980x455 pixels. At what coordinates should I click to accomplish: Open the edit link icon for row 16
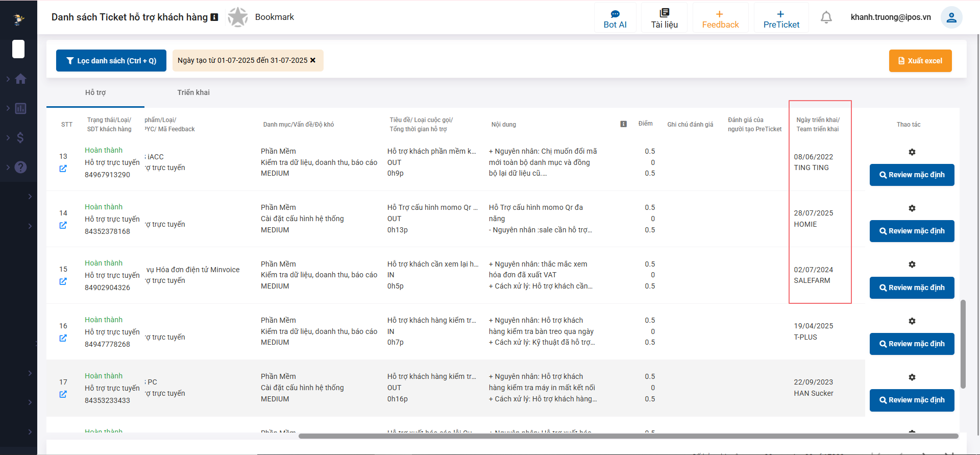point(63,338)
